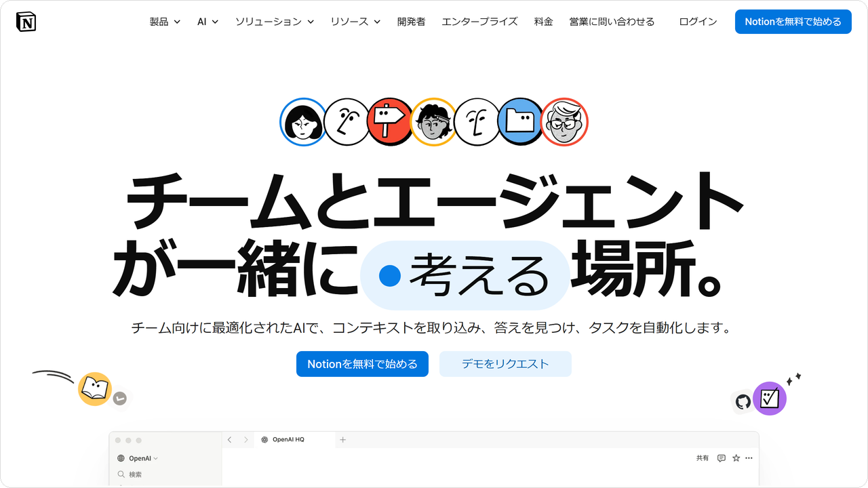
Task: Click the GitHub icon
Action: point(743,401)
